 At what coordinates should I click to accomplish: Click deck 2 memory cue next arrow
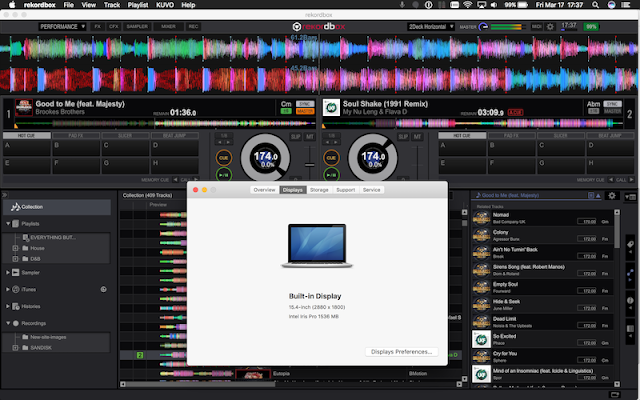click(631, 180)
